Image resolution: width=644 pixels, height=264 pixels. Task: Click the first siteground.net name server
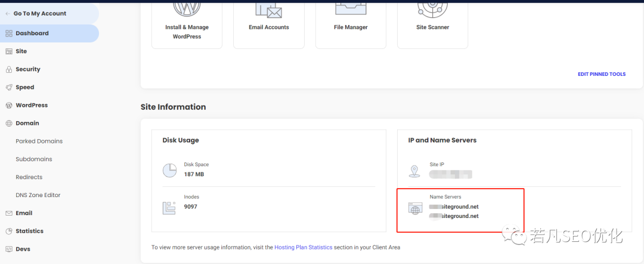pos(454,207)
